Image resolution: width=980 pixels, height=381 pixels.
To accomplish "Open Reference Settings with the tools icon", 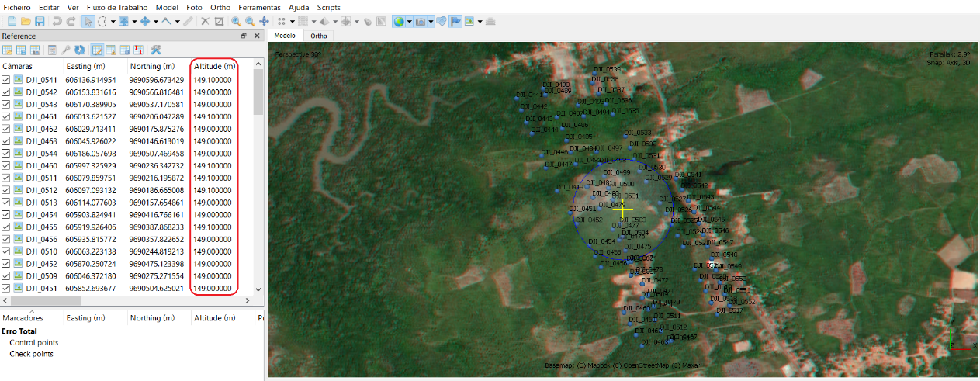I will 155,50.
